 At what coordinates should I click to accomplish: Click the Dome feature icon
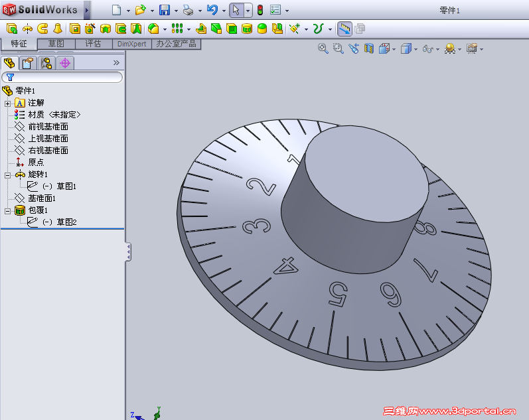click(x=262, y=29)
